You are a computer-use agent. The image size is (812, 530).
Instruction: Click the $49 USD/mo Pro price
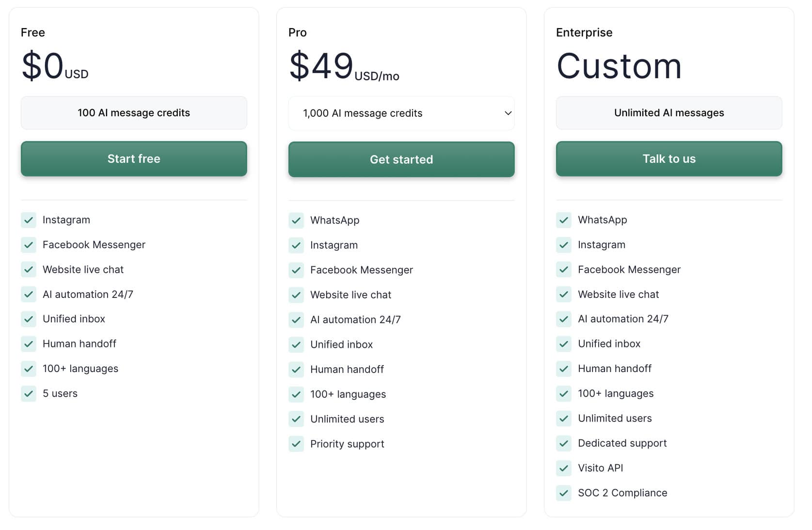click(x=344, y=66)
